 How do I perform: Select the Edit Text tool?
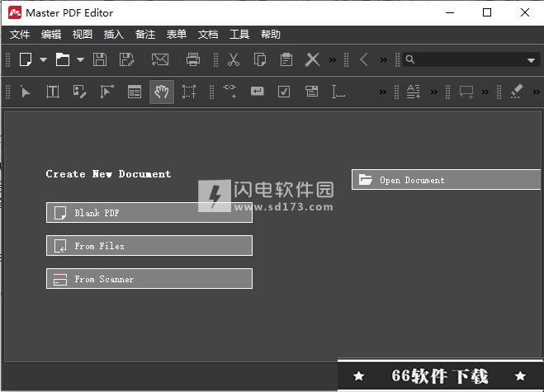click(53, 92)
